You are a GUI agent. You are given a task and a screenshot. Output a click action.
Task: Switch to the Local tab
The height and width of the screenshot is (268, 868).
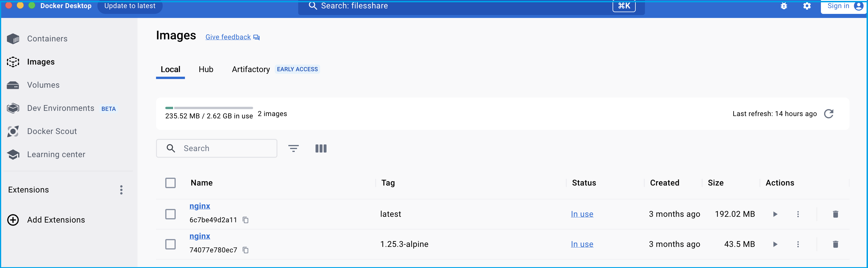tap(170, 69)
